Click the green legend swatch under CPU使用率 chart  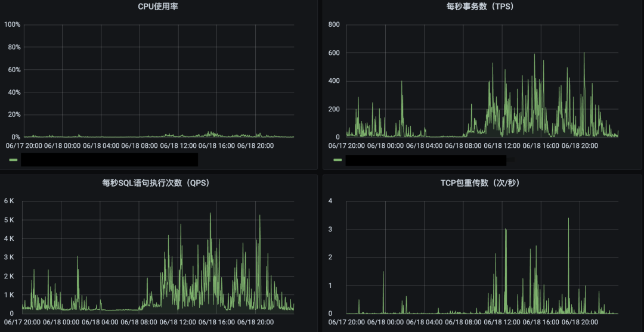tap(14, 160)
